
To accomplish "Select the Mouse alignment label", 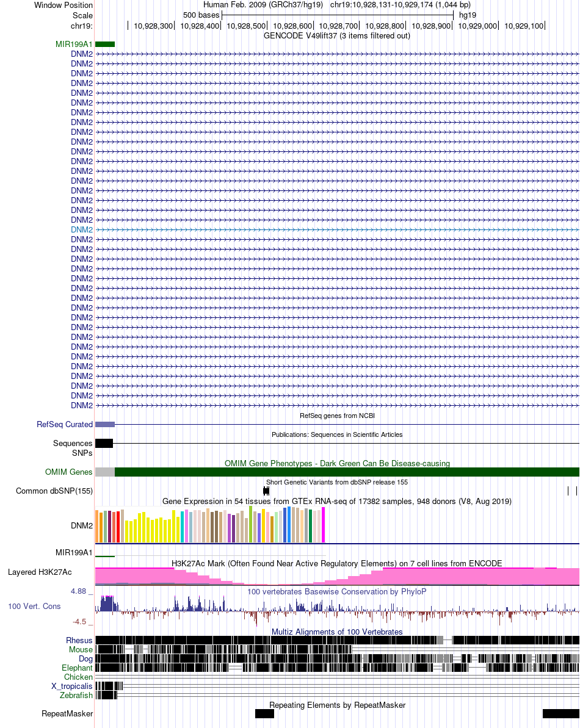I will point(81,649).
